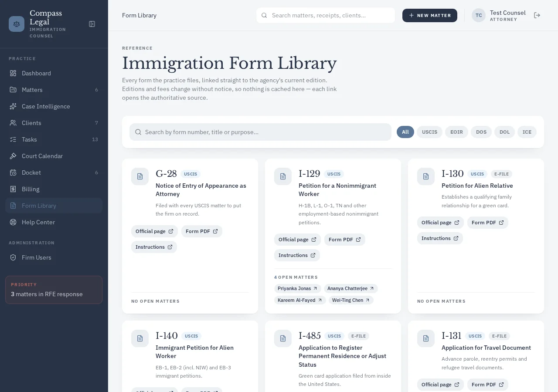Open Court Calendar page
Image resolution: width=558 pixels, height=392 pixels.
click(54, 156)
